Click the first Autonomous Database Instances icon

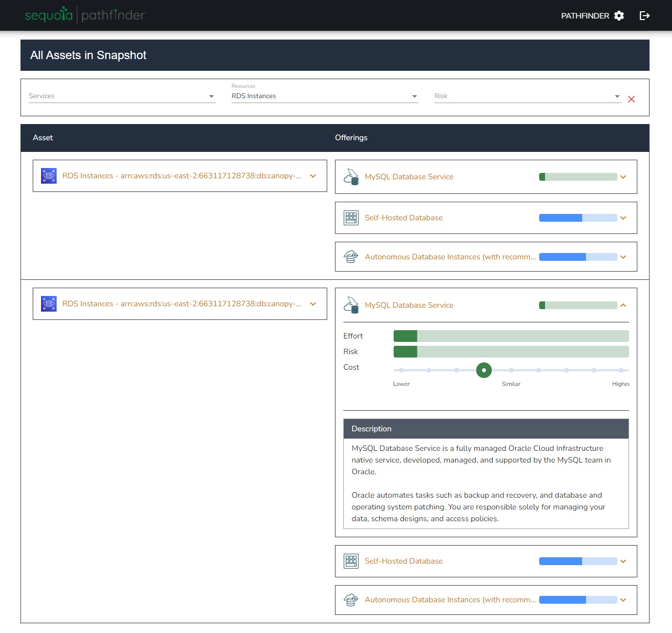(351, 257)
